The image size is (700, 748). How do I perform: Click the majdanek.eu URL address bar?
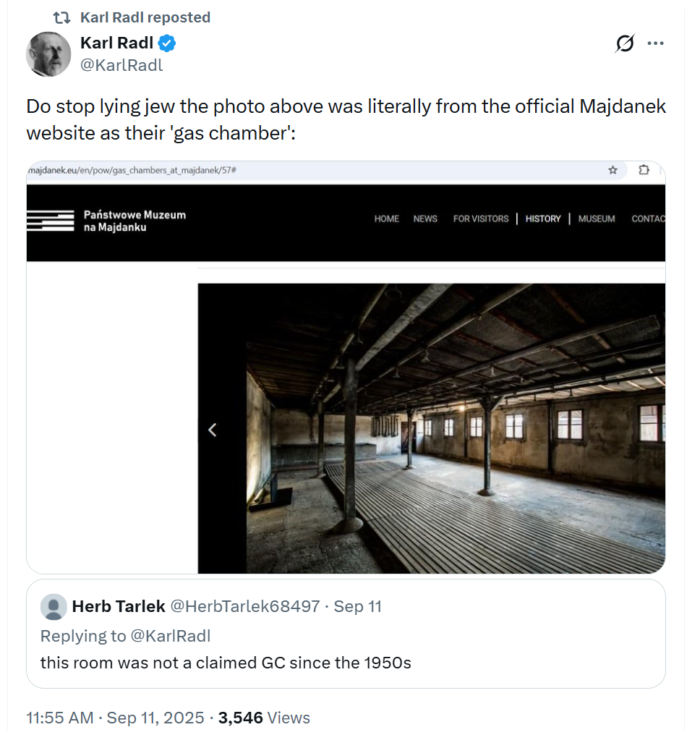289,170
